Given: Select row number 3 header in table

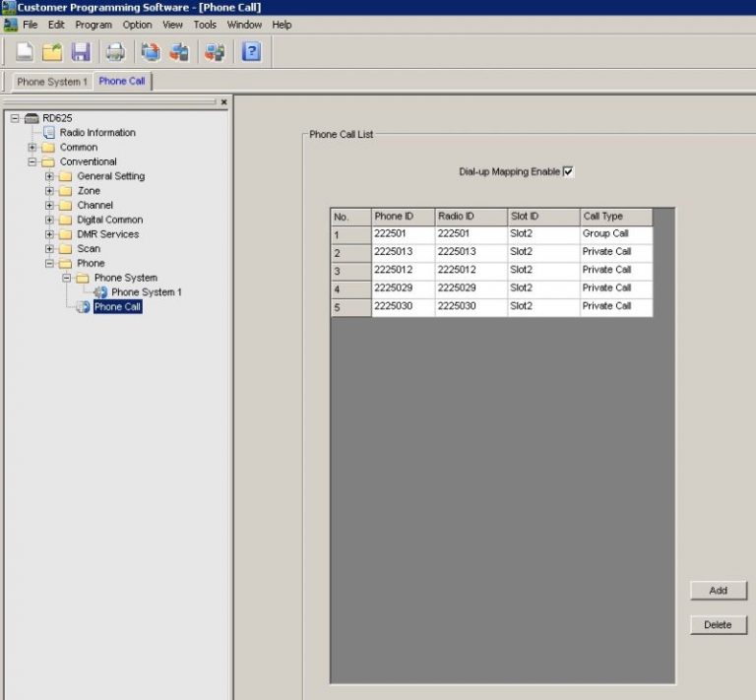Looking at the screenshot, I should pos(351,272).
